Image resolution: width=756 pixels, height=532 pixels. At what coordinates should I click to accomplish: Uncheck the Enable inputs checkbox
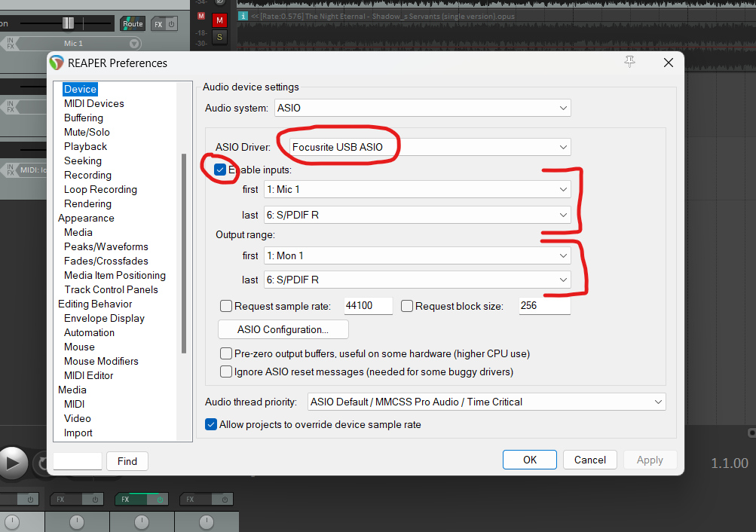click(x=220, y=170)
